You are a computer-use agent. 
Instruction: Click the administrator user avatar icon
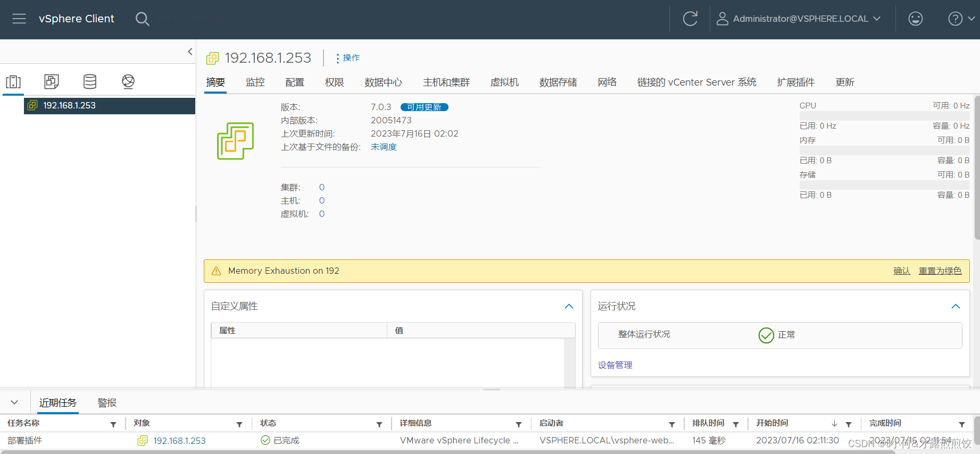coord(722,19)
